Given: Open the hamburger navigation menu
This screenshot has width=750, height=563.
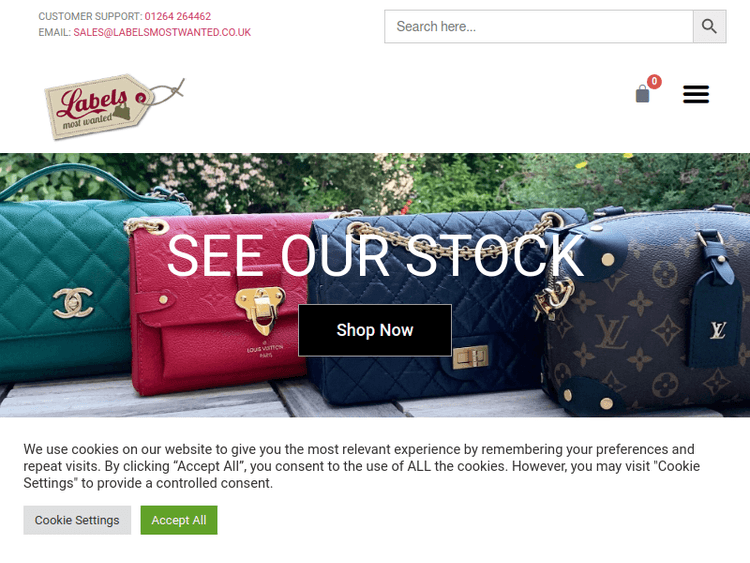Looking at the screenshot, I should 696,94.
